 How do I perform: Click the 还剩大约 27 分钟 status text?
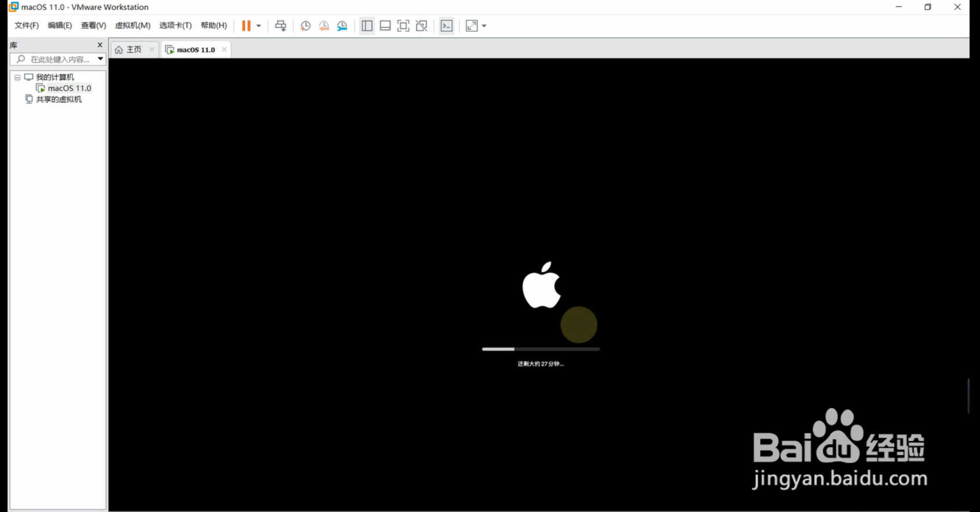(540, 364)
